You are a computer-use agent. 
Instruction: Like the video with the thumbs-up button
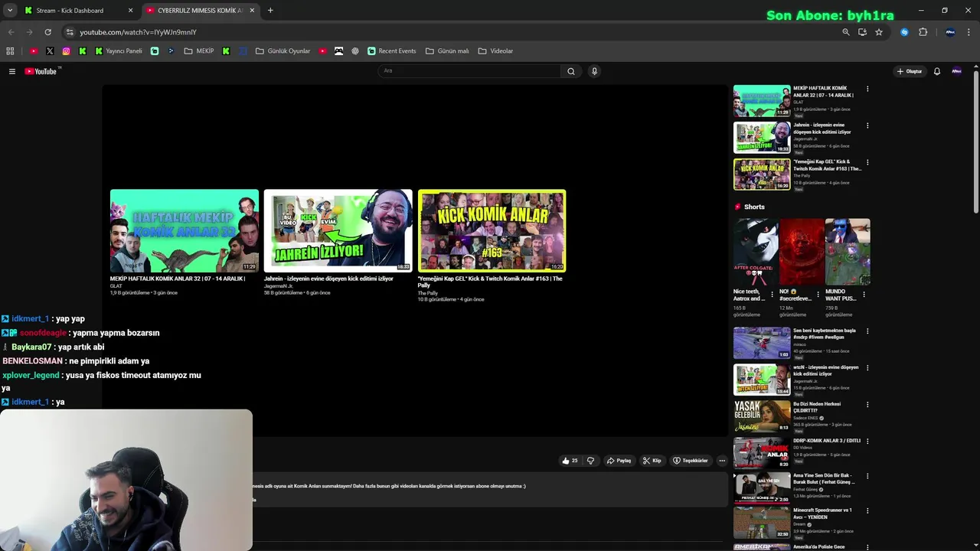pos(570,461)
